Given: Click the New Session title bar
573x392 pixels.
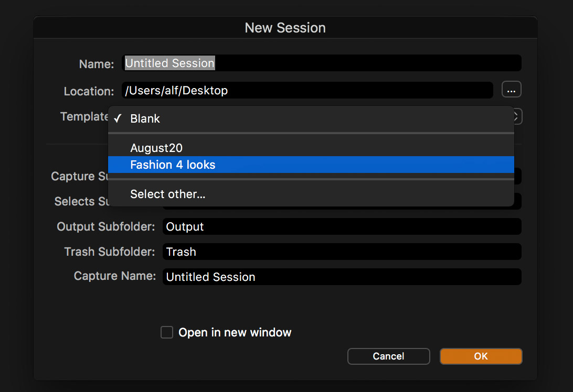Looking at the screenshot, I should [x=285, y=28].
